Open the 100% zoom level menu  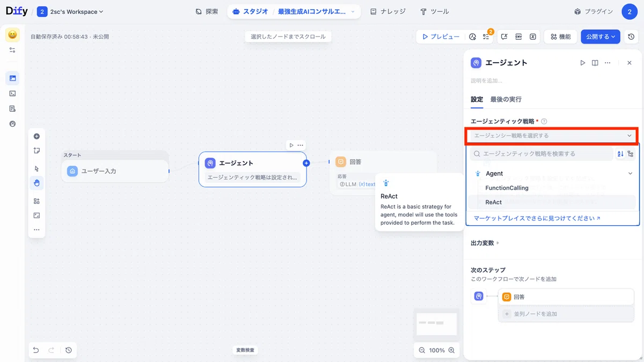(437, 350)
